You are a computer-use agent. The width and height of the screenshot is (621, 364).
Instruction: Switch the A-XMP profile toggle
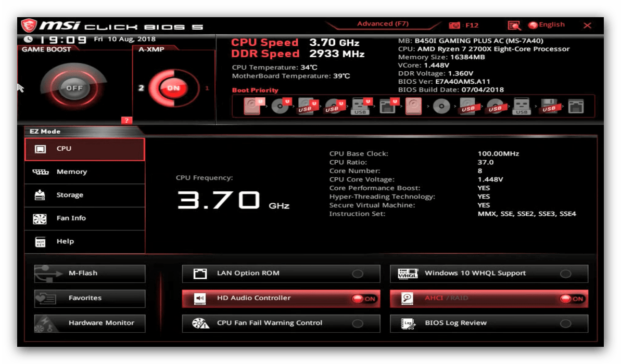coord(172,87)
